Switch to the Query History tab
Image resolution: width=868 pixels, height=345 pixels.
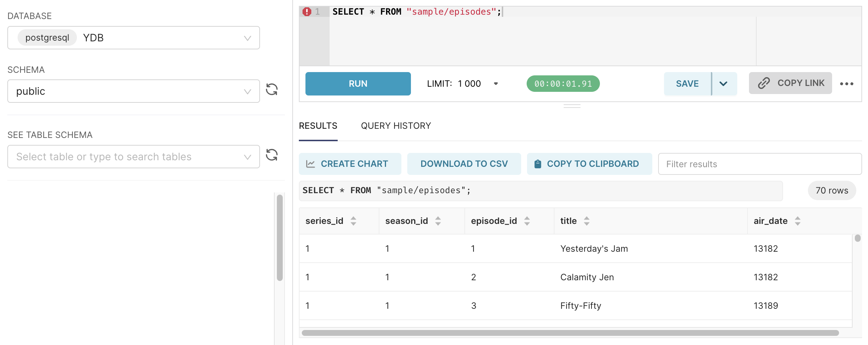click(x=396, y=126)
